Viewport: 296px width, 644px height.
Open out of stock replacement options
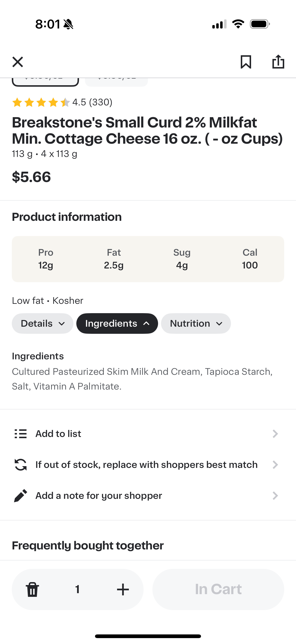pos(146,465)
